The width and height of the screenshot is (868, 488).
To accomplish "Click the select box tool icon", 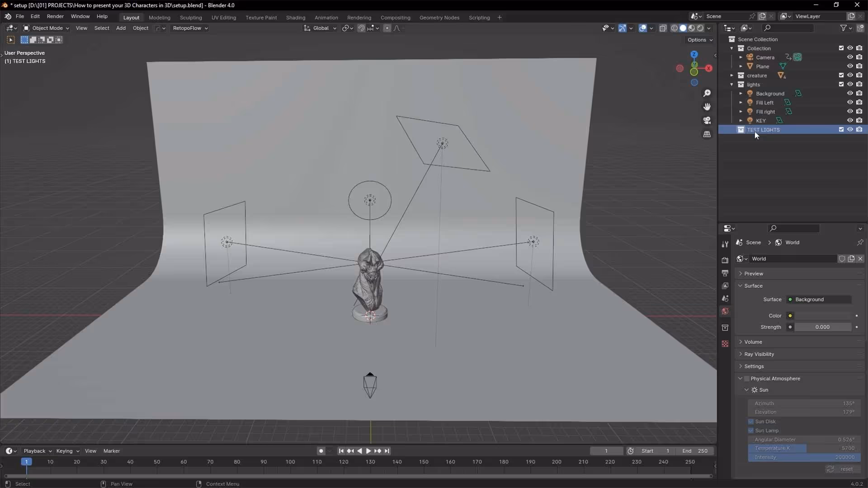I will pyautogui.click(x=11, y=40).
